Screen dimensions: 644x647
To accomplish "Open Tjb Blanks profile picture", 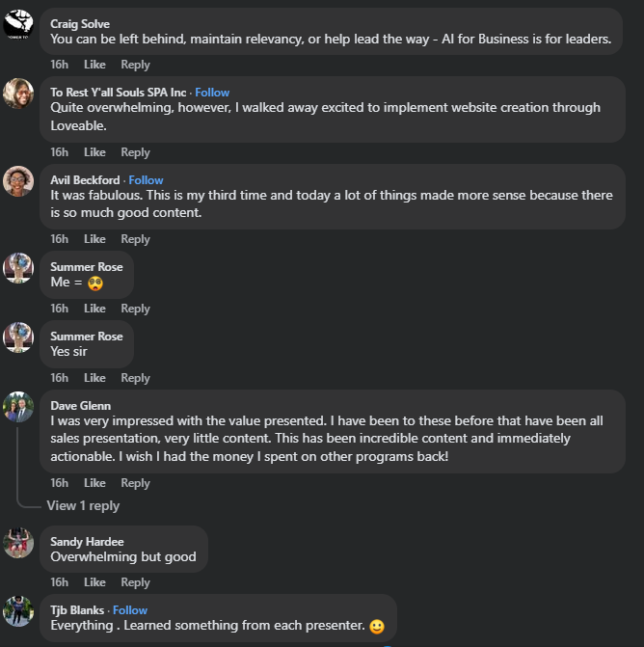I will point(18,611).
